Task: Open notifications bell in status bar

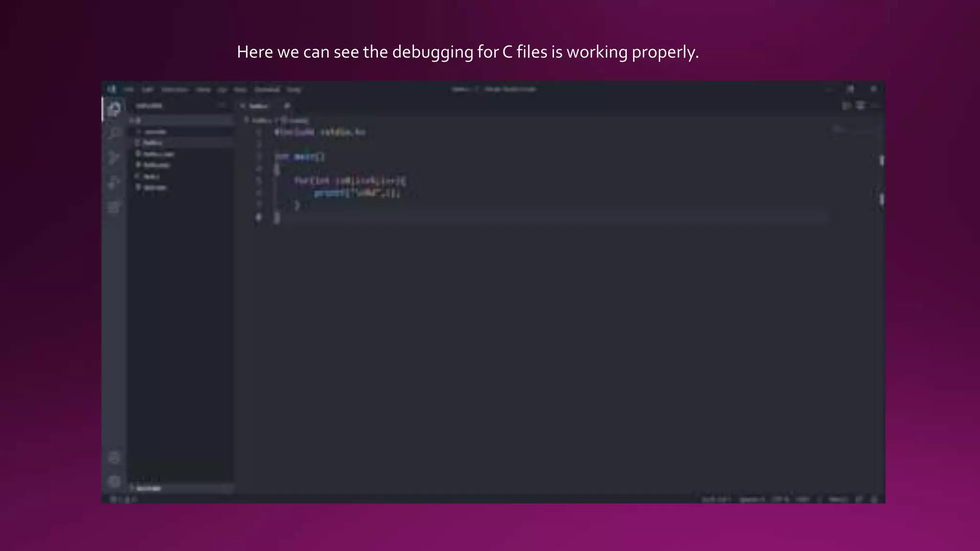Action: 874,499
